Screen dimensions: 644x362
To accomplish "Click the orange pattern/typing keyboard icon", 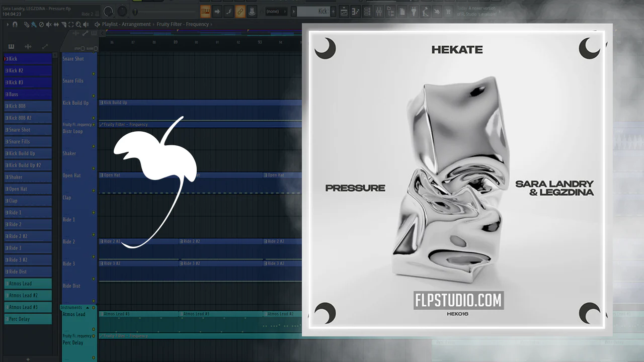I will point(205,11).
